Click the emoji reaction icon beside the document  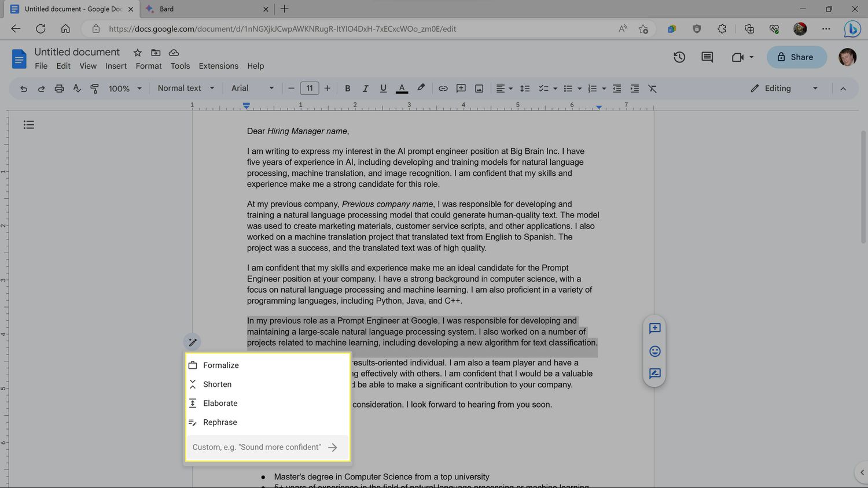coord(654,351)
